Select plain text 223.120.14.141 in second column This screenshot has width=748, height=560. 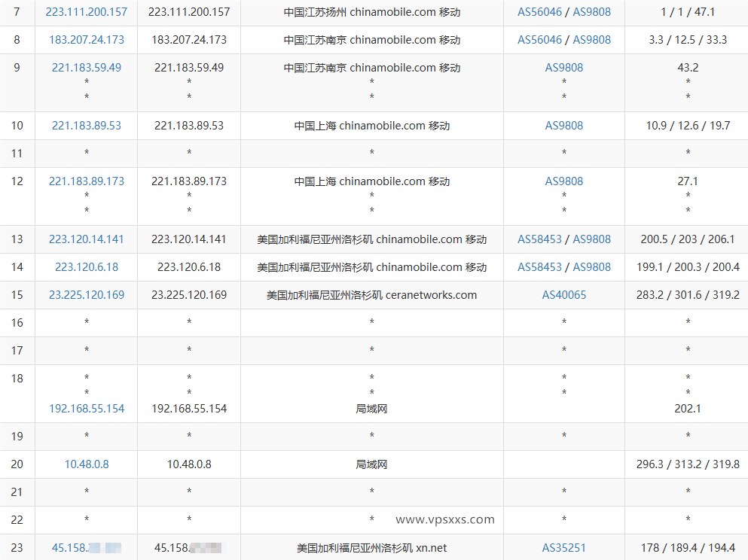(189, 239)
